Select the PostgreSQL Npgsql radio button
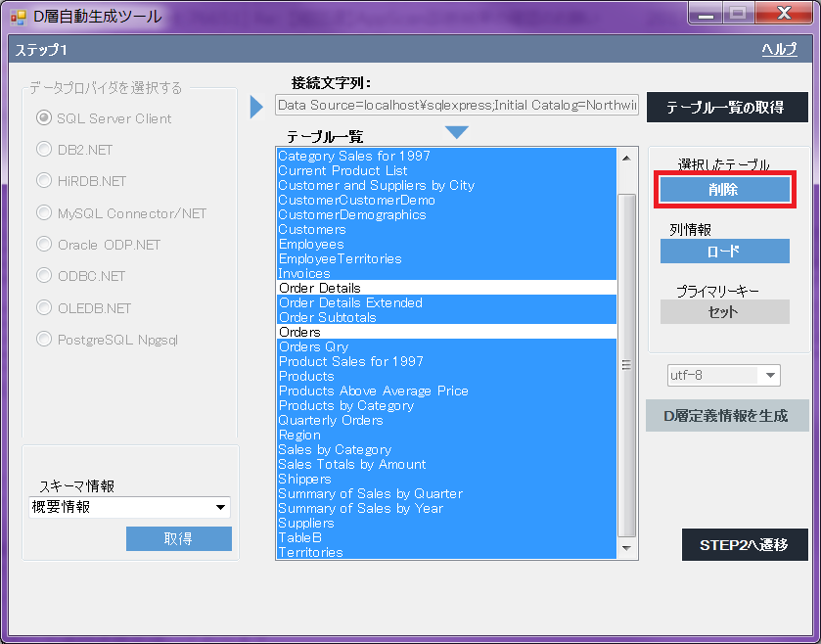Image resolution: width=821 pixels, height=644 pixels. tap(44, 340)
